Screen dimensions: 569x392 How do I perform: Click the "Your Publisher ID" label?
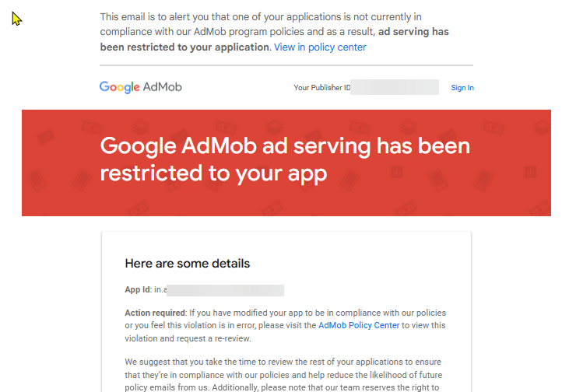pos(321,88)
